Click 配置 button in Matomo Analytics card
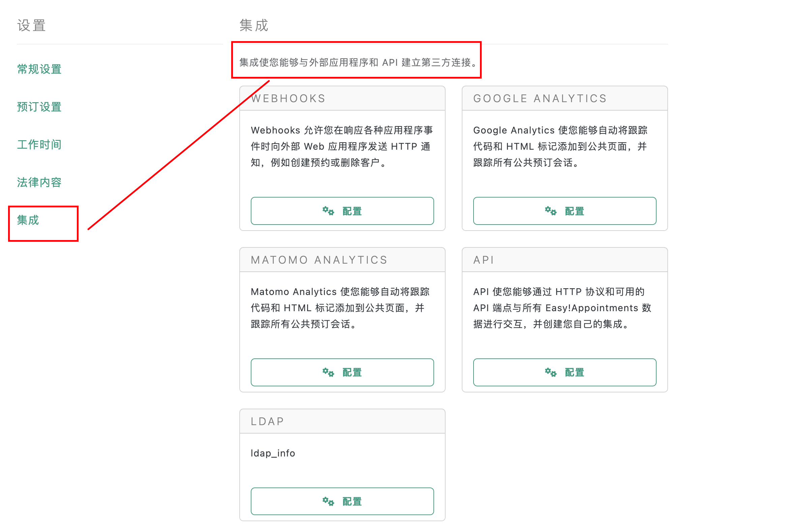 pyautogui.click(x=342, y=372)
